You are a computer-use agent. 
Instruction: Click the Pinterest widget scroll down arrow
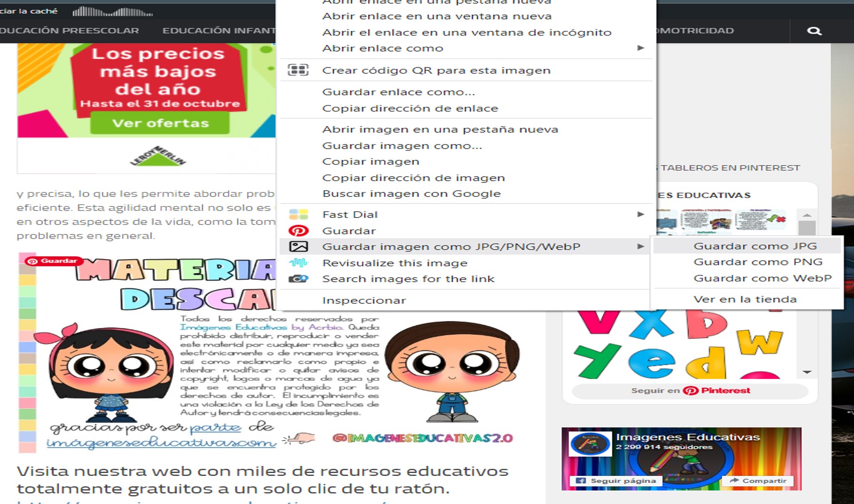click(x=807, y=372)
